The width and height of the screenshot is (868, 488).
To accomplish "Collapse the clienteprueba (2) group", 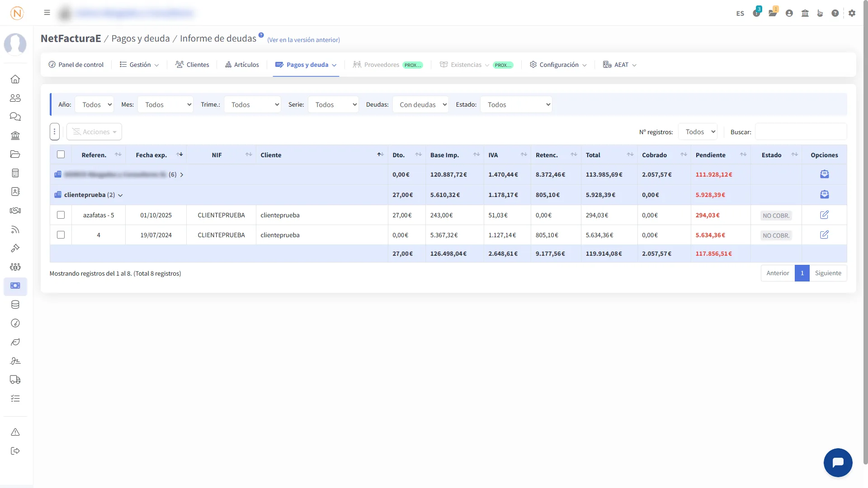I will [x=120, y=195].
